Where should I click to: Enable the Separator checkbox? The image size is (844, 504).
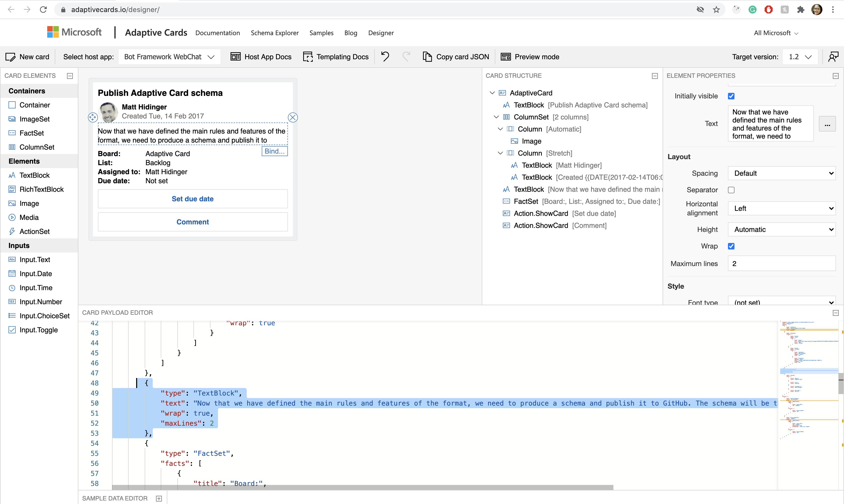pos(731,190)
